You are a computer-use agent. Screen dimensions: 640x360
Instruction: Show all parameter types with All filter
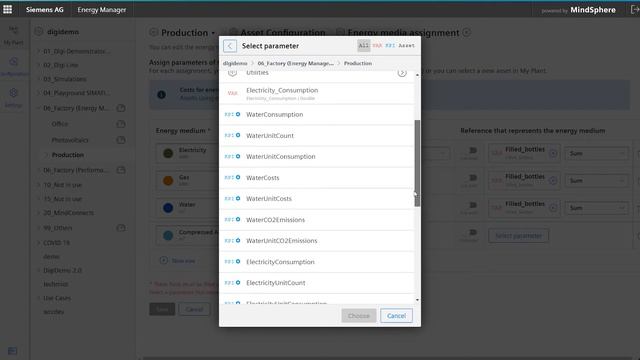coord(363,46)
